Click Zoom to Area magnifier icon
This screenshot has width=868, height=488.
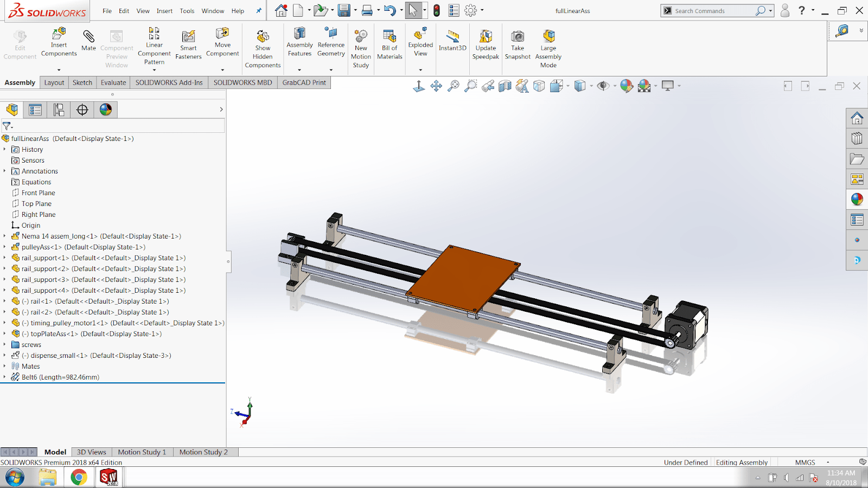[x=470, y=86]
